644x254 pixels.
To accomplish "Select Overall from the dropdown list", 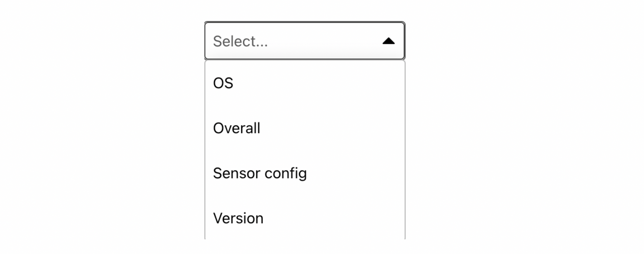I will (237, 128).
